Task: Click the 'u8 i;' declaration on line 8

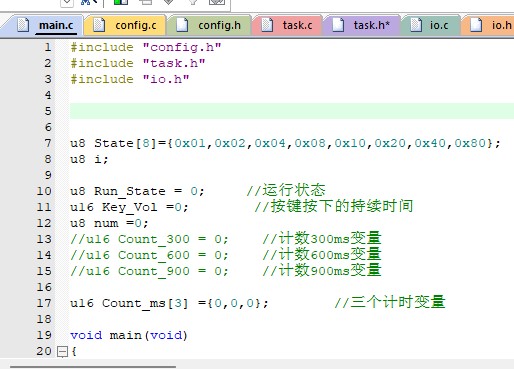Action: (89, 159)
